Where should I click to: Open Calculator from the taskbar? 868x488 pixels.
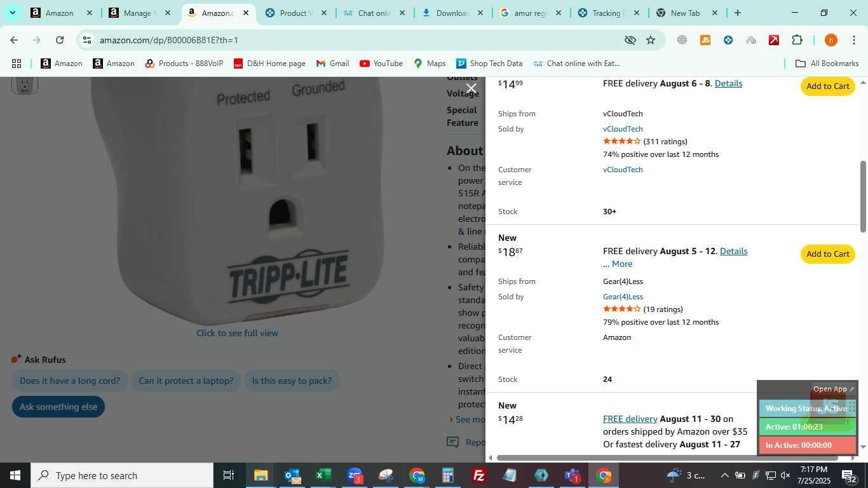pos(448,475)
